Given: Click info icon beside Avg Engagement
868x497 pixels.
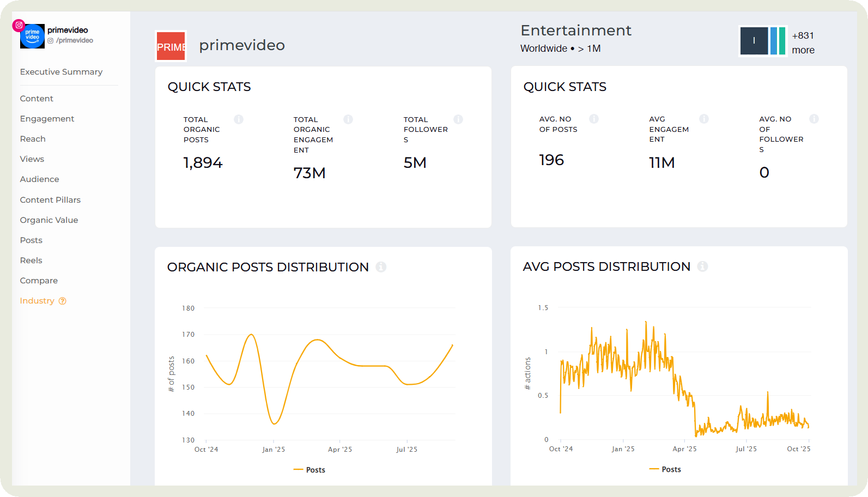Looking at the screenshot, I should pos(704,119).
